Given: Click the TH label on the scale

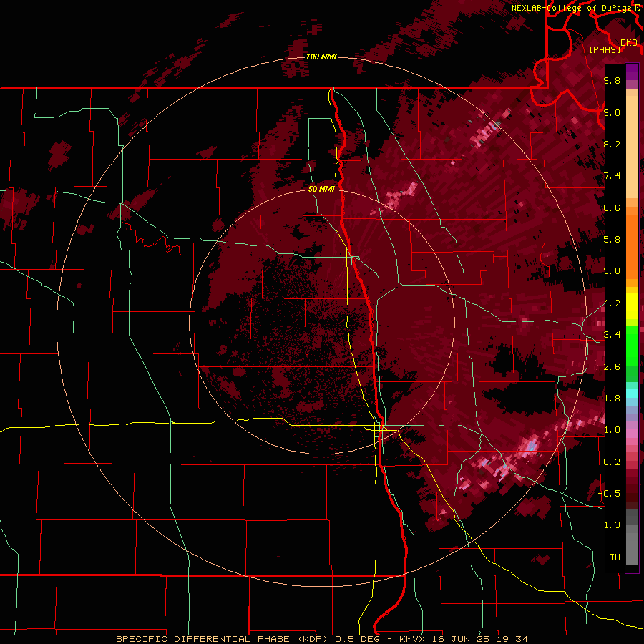Looking at the screenshot, I should (x=615, y=557).
